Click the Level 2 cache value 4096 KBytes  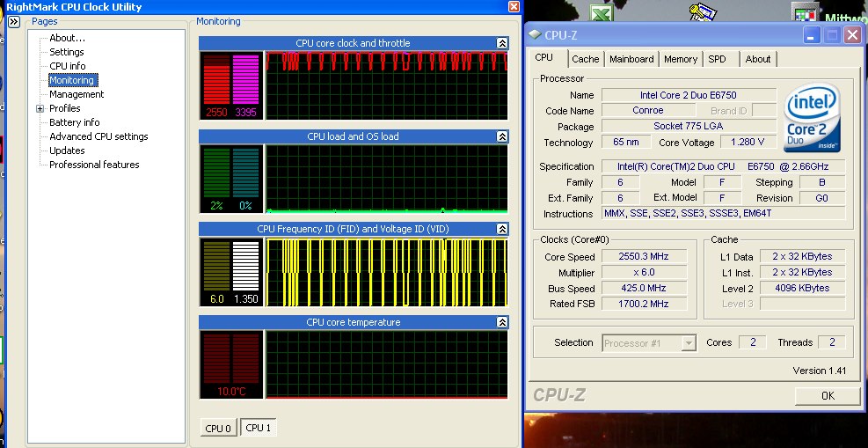[x=802, y=288]
